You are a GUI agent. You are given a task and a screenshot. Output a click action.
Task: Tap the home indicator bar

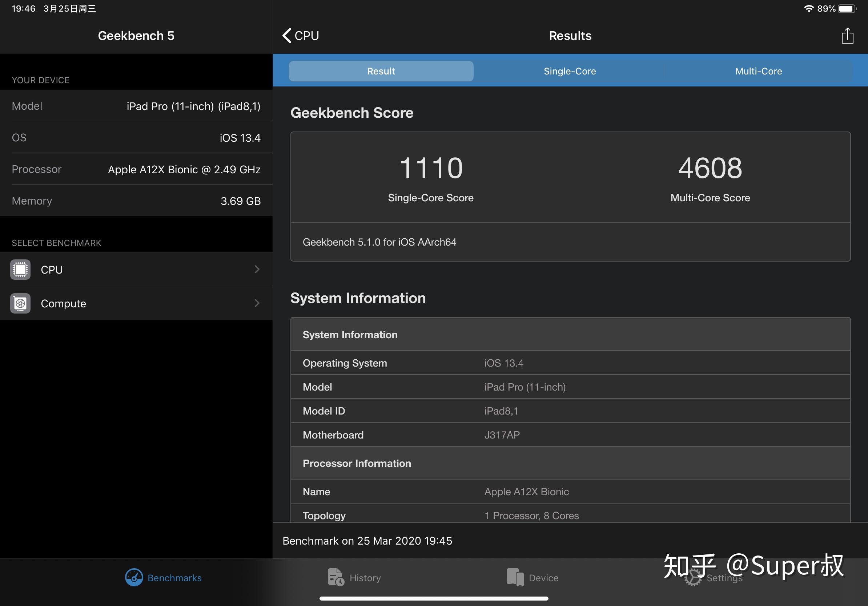(x=434, y=598)
